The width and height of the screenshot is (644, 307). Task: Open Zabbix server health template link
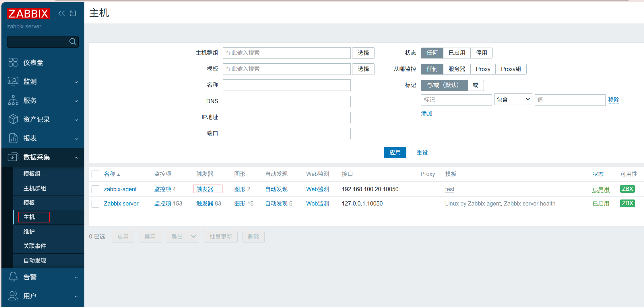click(x=529, y=204)
